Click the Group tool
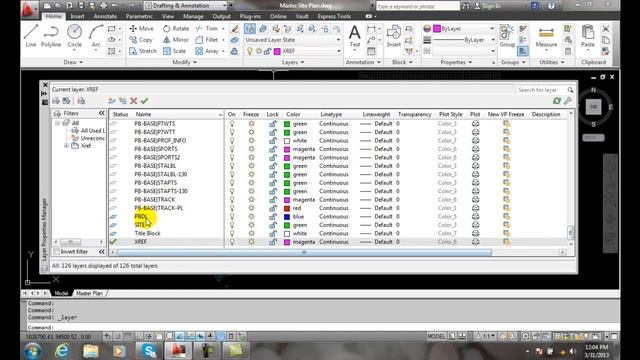Screen dimensions: 640x360 pos(507,36)
